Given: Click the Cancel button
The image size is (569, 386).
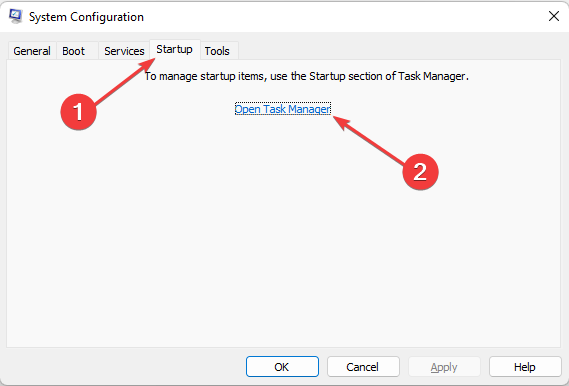Looking at the screenshot, I should pos(363,367).
